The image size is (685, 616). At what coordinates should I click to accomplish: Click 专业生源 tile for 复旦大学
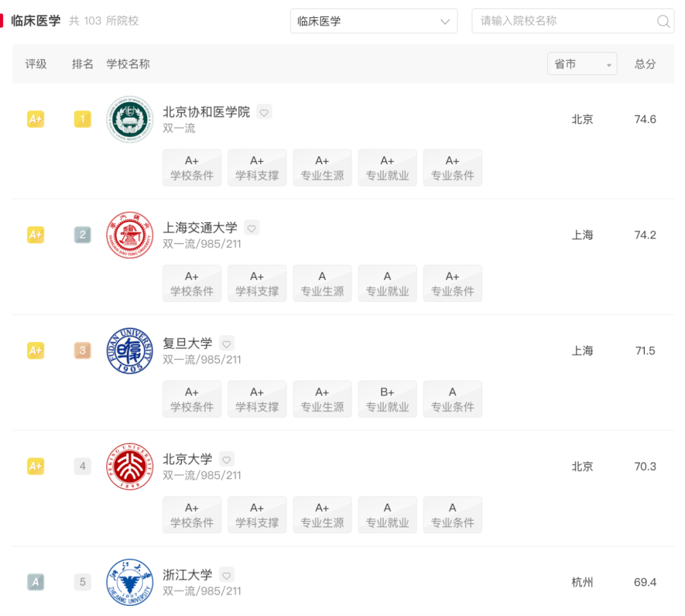point(322,399)
